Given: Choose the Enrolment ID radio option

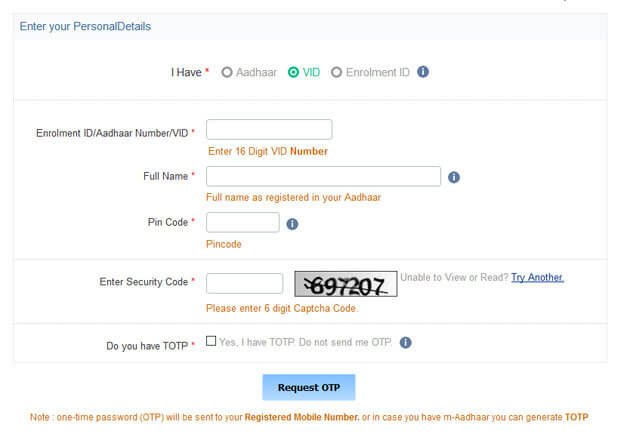Looking at the screenshot, I should click(x=336, y=72).
